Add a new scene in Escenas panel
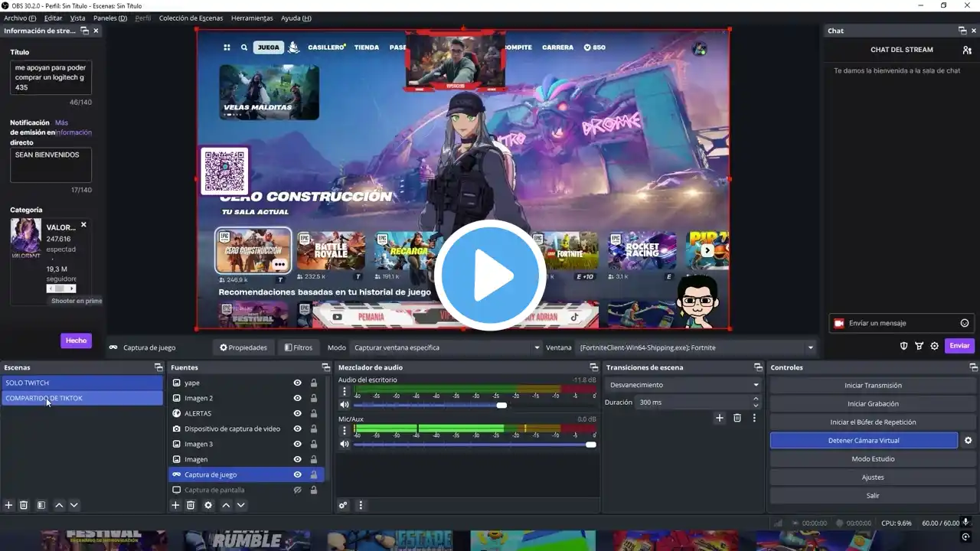This screenshot has width=980, height=551. (8, 505)
